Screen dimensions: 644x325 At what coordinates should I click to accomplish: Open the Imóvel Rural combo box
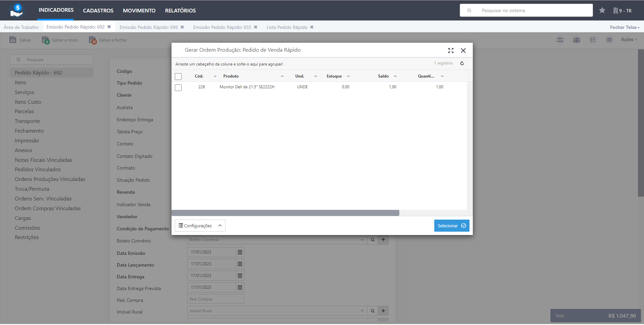277,311
